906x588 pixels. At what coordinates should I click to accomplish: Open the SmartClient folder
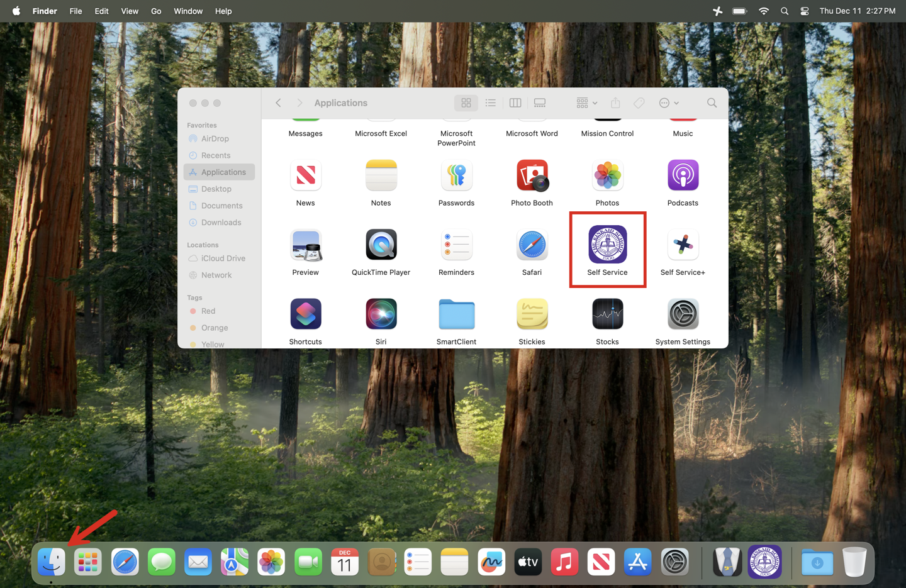457,314
